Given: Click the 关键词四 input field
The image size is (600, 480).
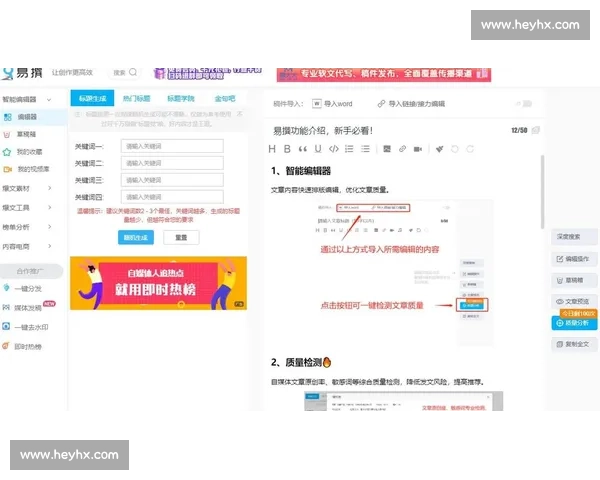Looking at the screenshot, I should 172,197.
